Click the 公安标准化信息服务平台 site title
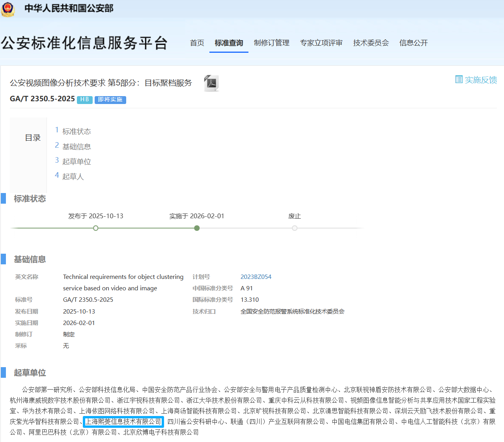The image size is (504, 442). click(x=85, y=43)
